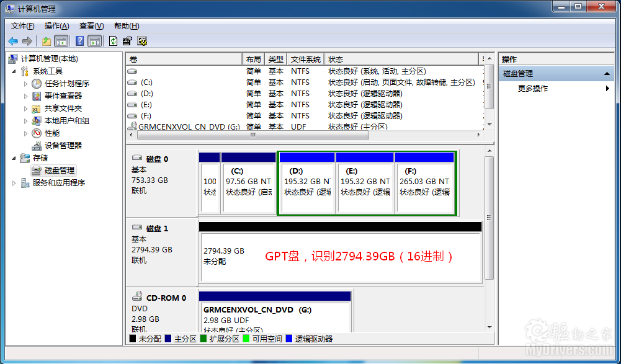Click the Refresh icon in toolbar

coord(113,41)
